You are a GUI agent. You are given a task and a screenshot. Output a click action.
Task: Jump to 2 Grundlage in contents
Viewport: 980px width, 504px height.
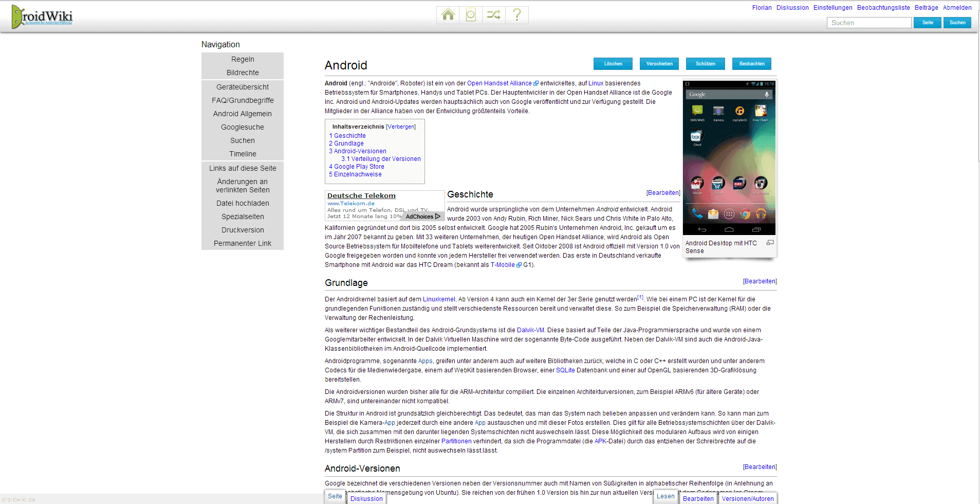coord(346,143)
